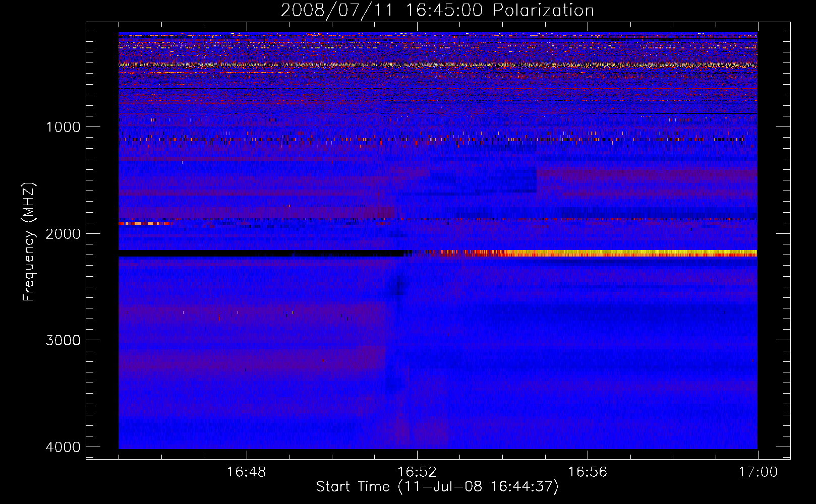Select the 1000 frequency axis label
Screen dimensions: 816x504
[x=64, y=127]
